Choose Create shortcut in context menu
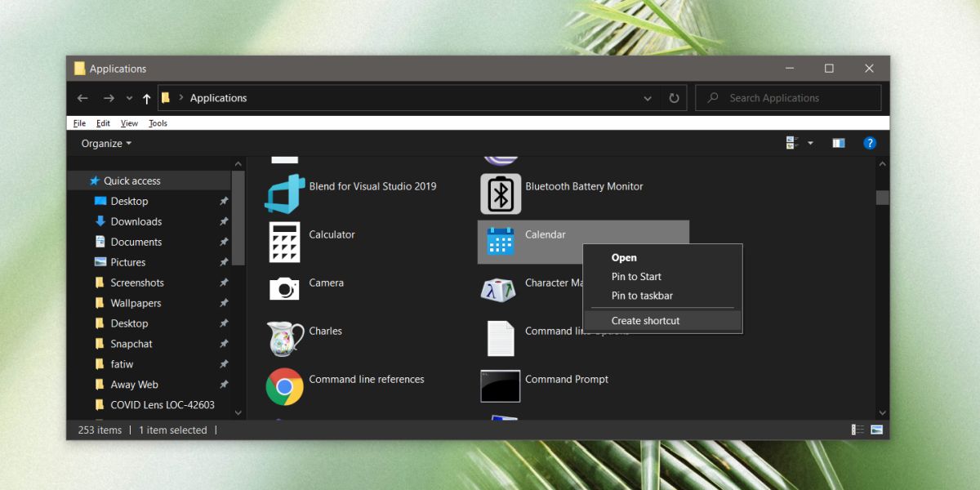980x490 pixels. point(662,321)
